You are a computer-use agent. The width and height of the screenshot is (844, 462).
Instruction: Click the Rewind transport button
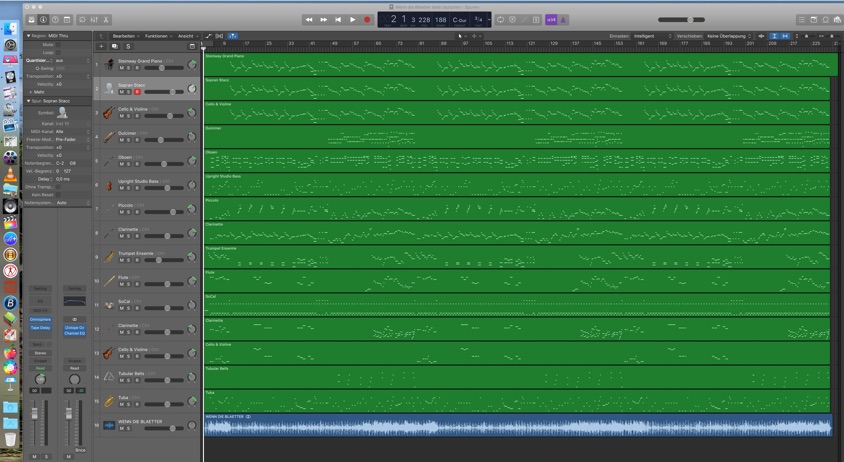pyautogui.click(x=309, y=19)
